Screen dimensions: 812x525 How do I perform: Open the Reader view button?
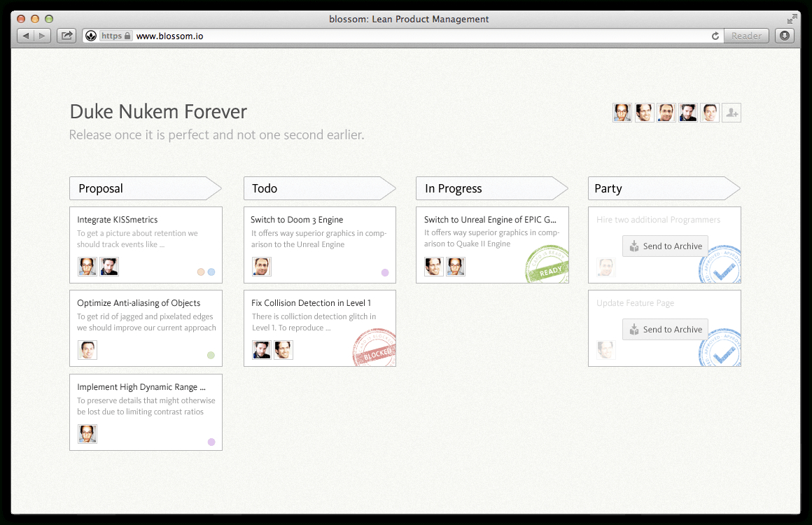pyautogui.click(x=746, y=36)
